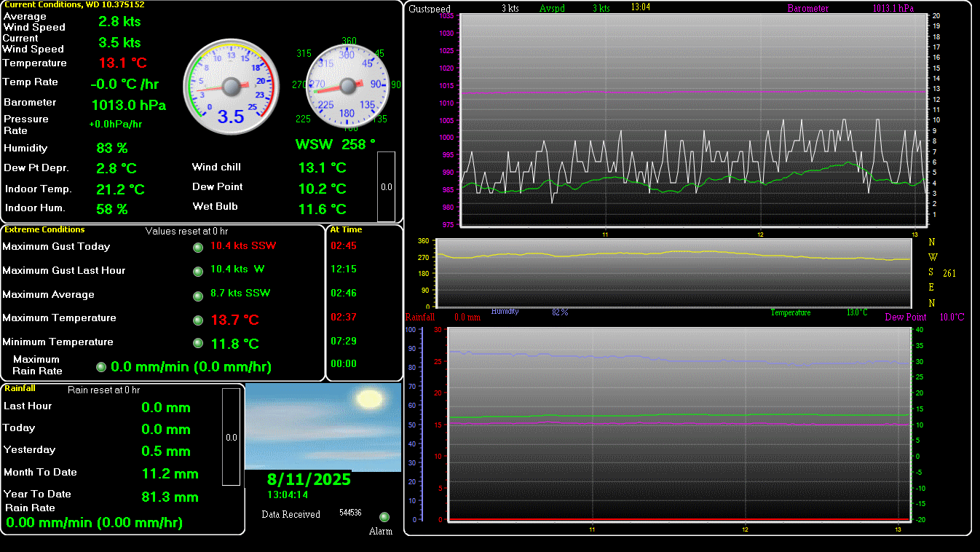The image size is (980, 552).
Task: Click the blue wind speed gauge dial
Action: coord(232,87)
